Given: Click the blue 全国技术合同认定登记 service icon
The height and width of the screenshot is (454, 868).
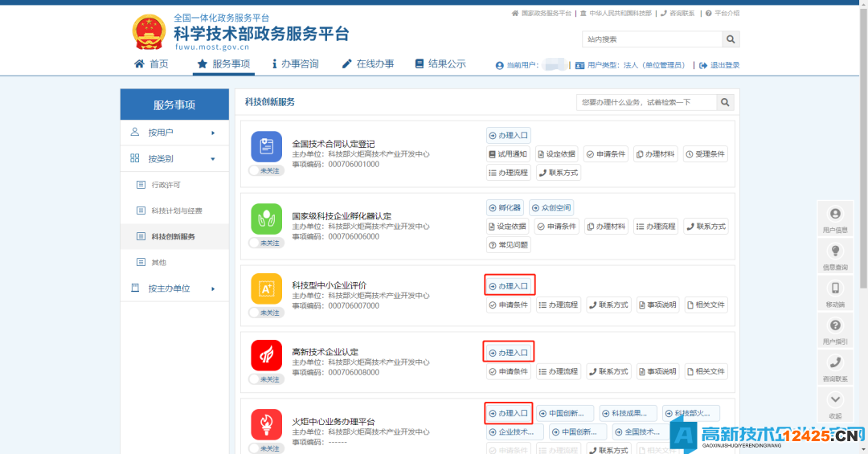Looking at the screenshot, I should point(266,146).
